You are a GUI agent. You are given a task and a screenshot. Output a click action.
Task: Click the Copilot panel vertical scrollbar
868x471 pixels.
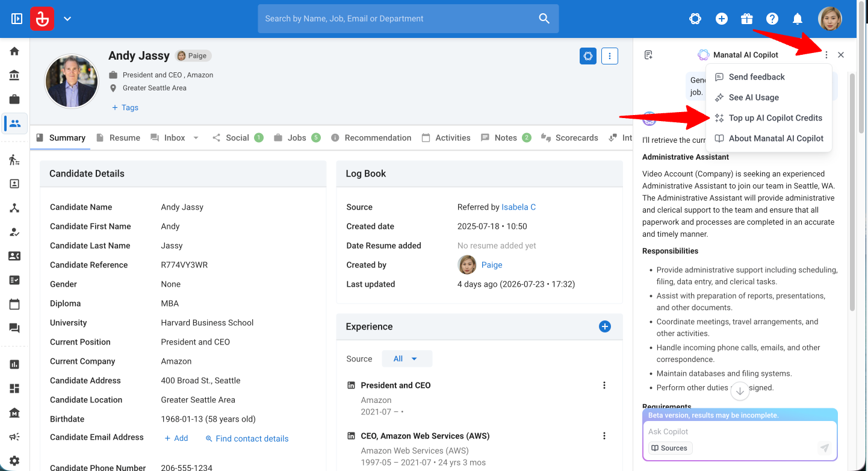(x=852, y=192)
